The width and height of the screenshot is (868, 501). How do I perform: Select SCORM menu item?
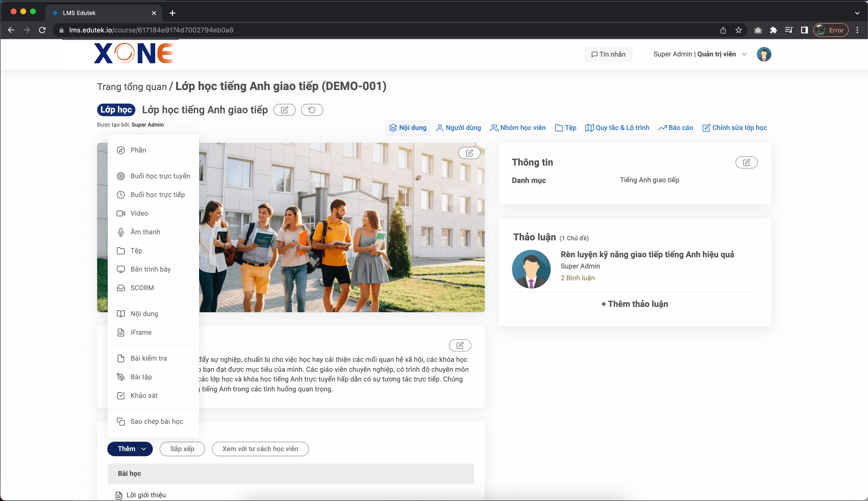[153, 288]
